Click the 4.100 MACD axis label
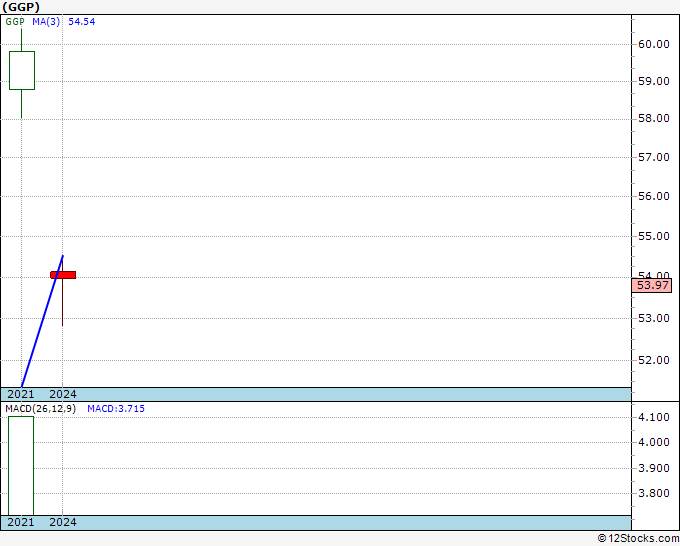The height and width of the screenshot is (546, 680). pos(654,417)
